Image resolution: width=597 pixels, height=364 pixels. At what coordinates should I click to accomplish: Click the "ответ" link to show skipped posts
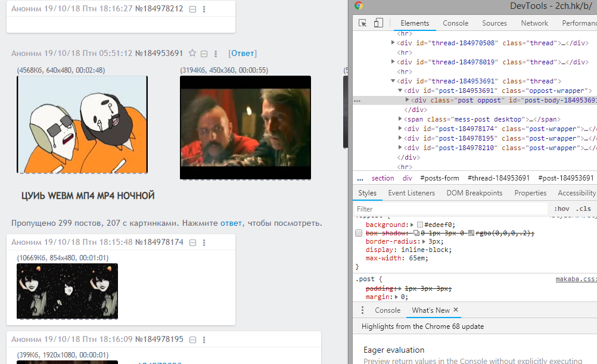point(231,223)
